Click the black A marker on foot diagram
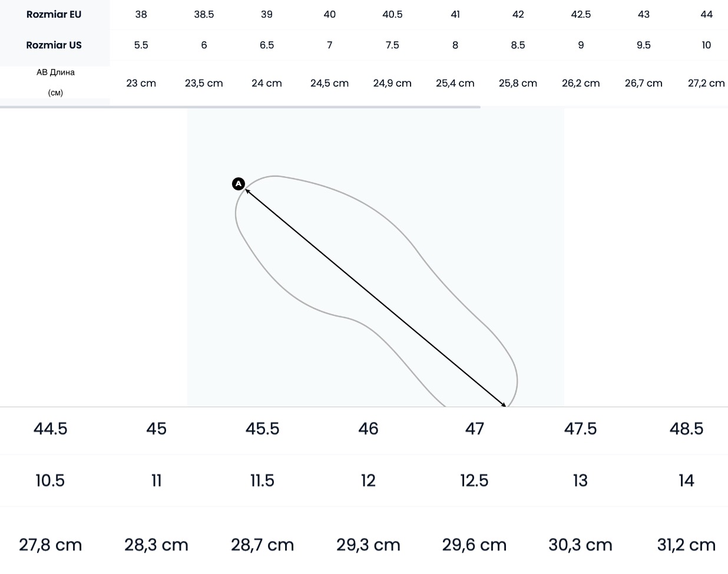Image resolution: width=728 pixels, height=574 pixels. 239,184
